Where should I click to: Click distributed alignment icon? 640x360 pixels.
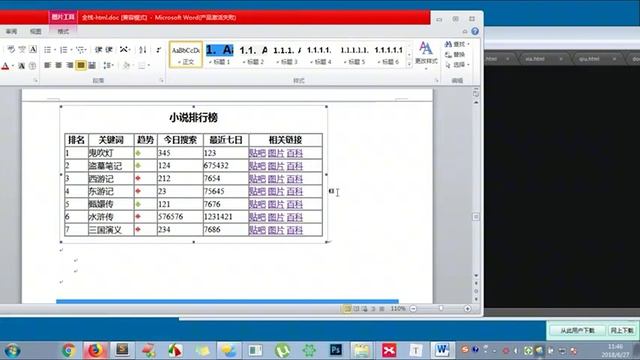pyautogui.click(x=92, y=65)
